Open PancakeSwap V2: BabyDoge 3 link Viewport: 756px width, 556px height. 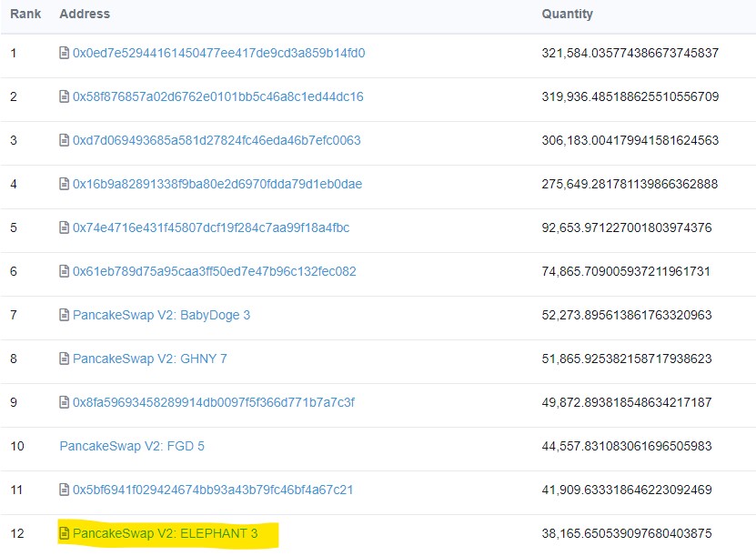tap(162, 316)
